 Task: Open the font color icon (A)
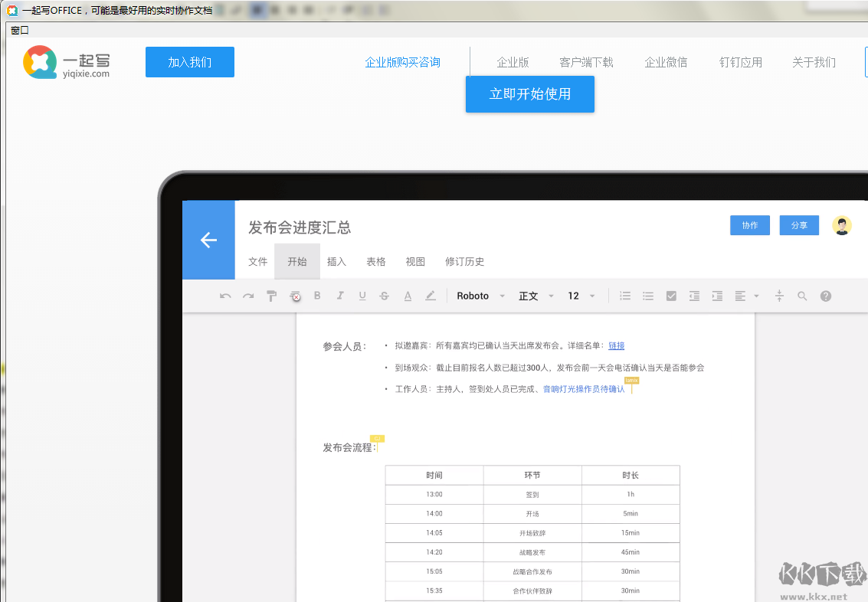pos(408,296)
